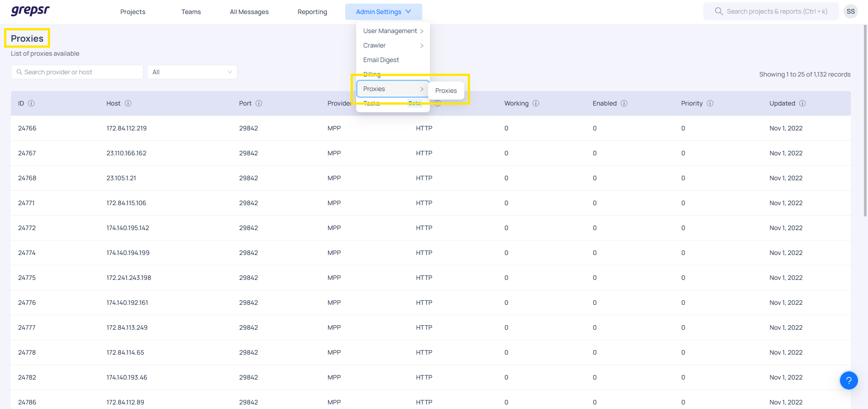Click the info icon beside Port column
The height and width of the screenshot is (409, 868).
click(259, 103)
